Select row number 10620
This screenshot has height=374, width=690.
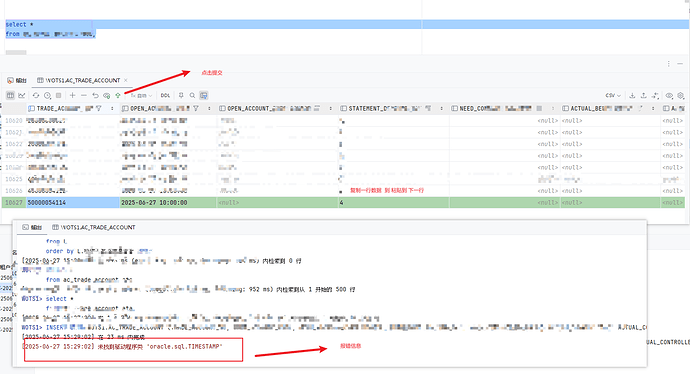coord(14,121)
